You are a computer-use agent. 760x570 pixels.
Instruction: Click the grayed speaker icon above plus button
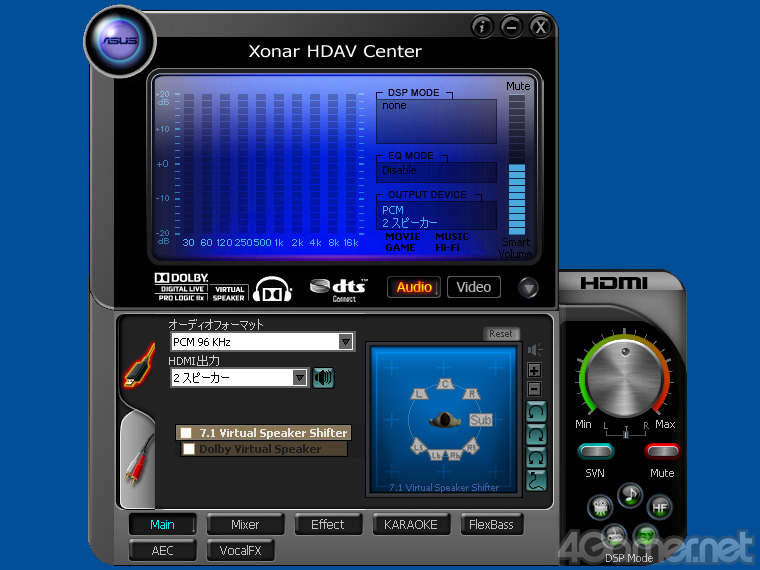coord(535,349)
